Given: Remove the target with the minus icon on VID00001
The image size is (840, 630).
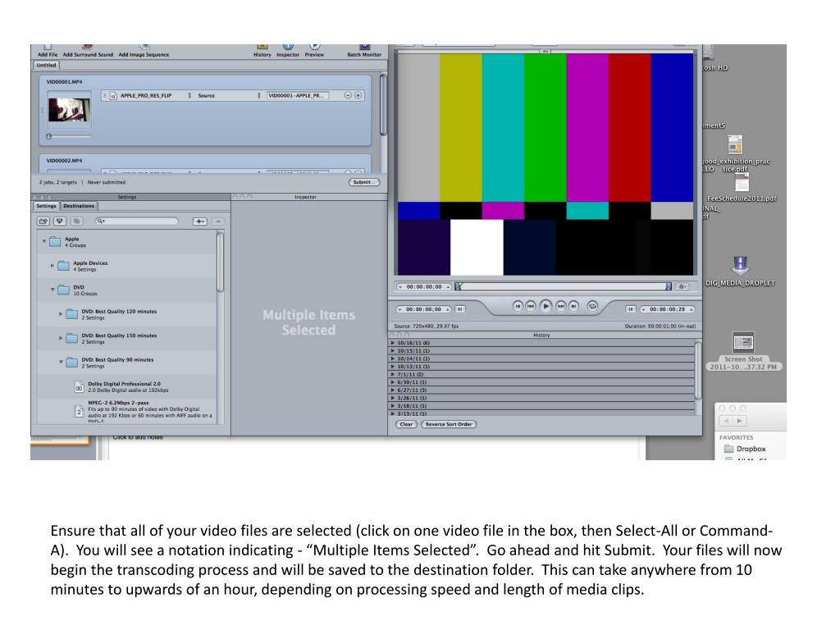Looking at the screenshot, I should tap(348, 95).
